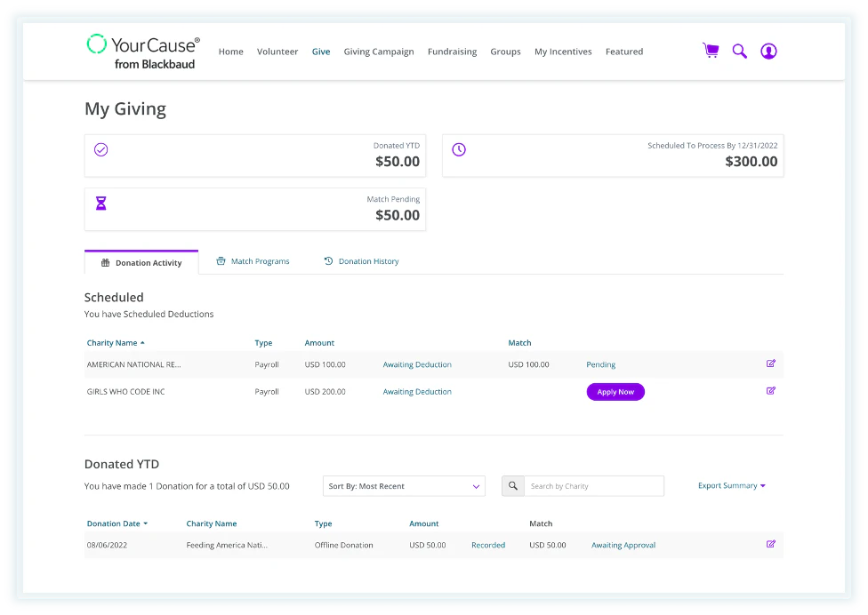Click the Search by Charity input field
The height and width of the screenshot is (615, 868).
coord(593,485)
